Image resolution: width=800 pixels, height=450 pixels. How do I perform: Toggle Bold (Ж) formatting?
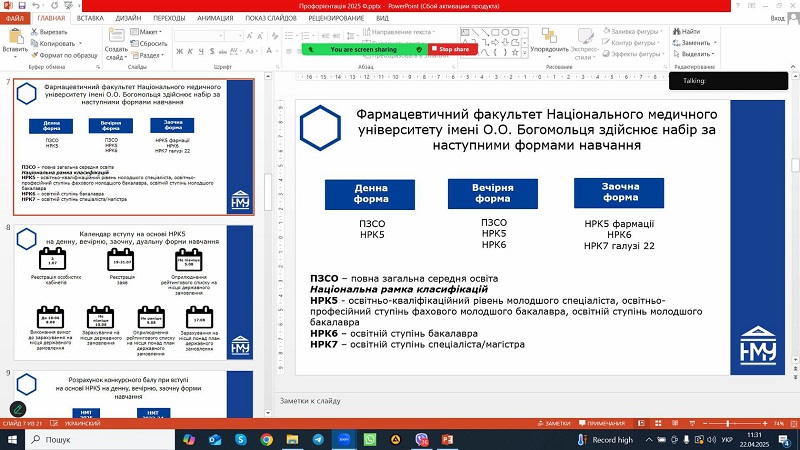point(180,51)
